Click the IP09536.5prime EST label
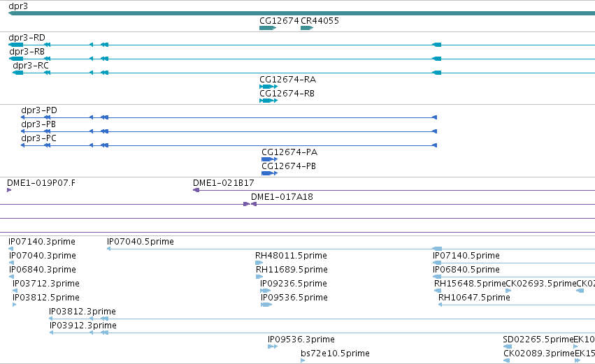This screenshot has width=595, height=364. 294,298
